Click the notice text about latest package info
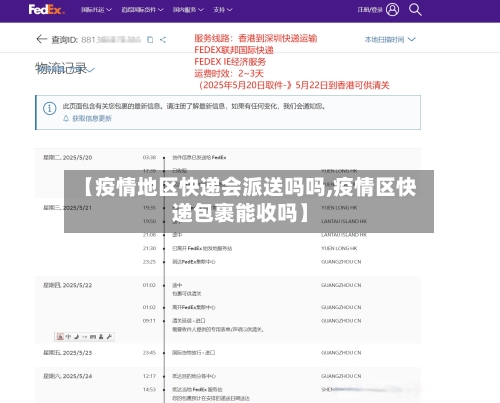The height and width of the screenshot is (403, 500). (194, 106)
